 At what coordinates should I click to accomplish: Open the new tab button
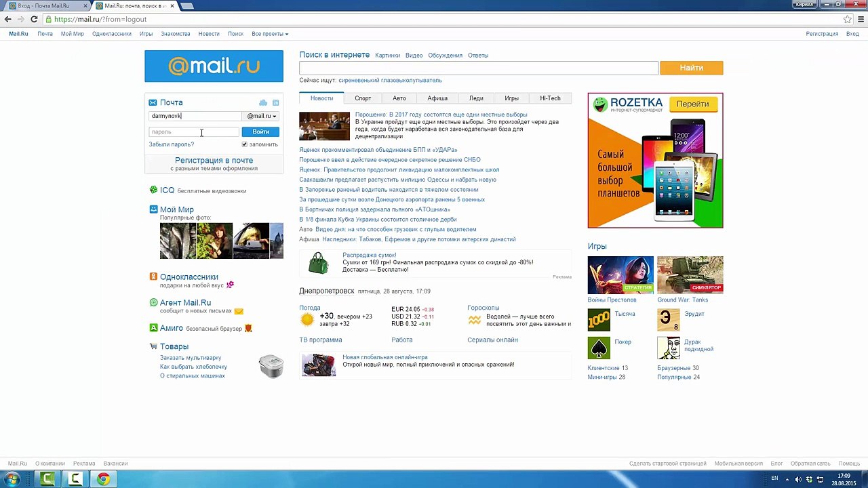(x=187, y=5)
